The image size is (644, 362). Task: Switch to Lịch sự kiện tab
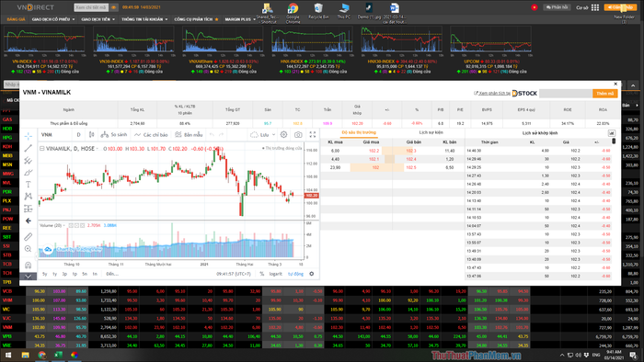[x=431, y=132]
